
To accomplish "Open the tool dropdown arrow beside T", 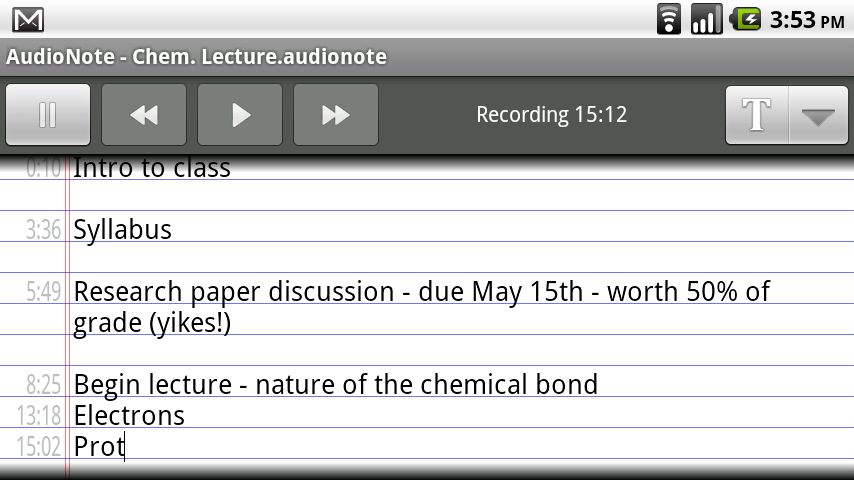I will (x=818, y=115).
